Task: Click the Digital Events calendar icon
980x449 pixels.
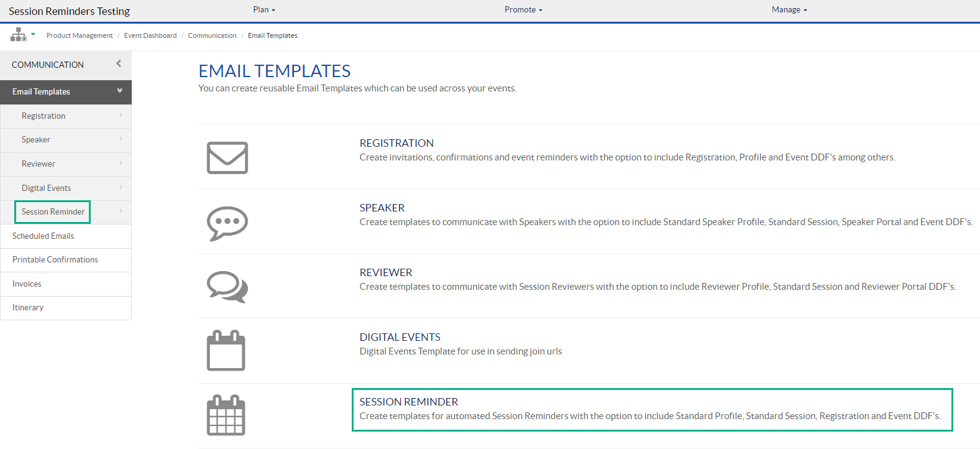Action: click(226, 351)
